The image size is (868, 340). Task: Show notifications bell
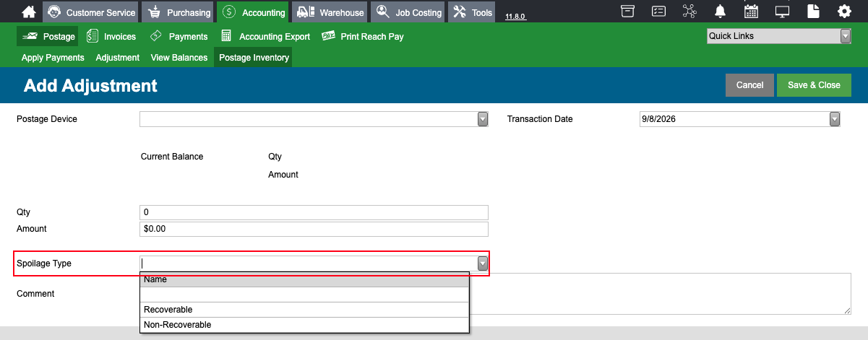point(721,12)
